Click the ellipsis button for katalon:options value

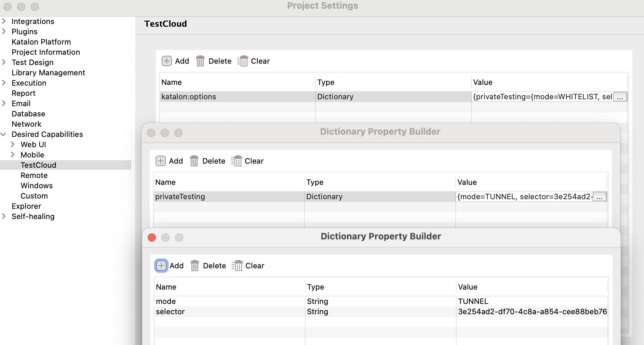pyautogui.click(x=620, y=97)
